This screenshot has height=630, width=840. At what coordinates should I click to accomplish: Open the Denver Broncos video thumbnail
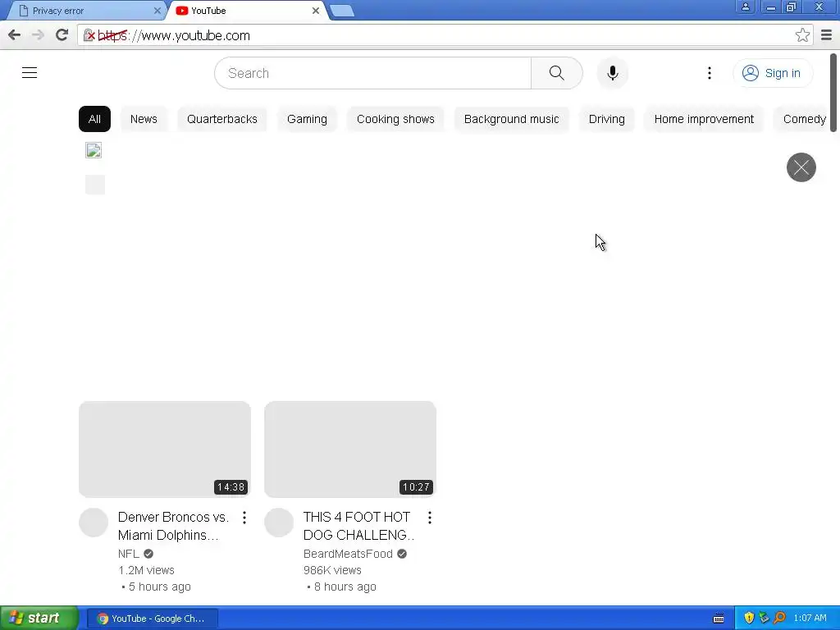pyautogui.click(x=164, y=449)
